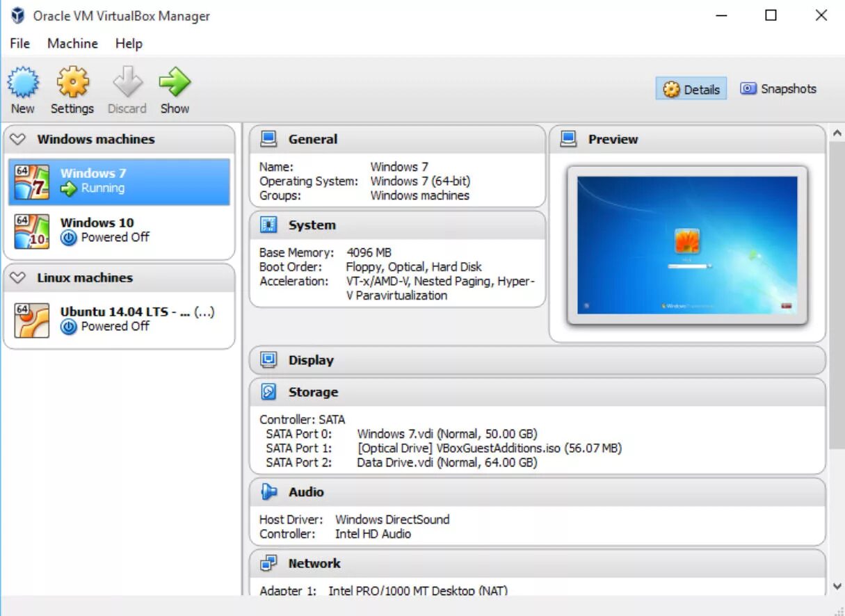Click the details scrollbar down arrow
Screen dimensions: 845x616
coord(837,587)
